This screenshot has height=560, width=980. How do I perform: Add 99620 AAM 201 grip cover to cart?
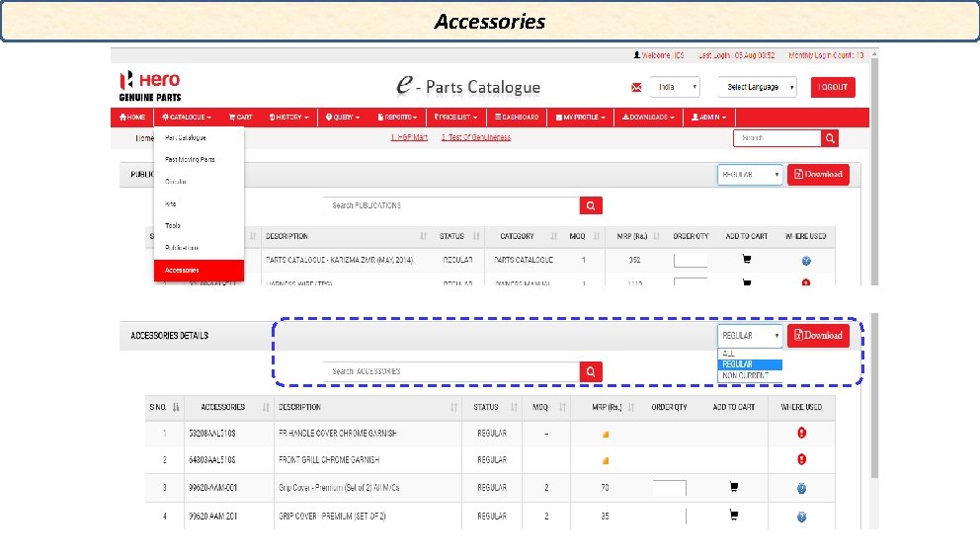point(734,515)
